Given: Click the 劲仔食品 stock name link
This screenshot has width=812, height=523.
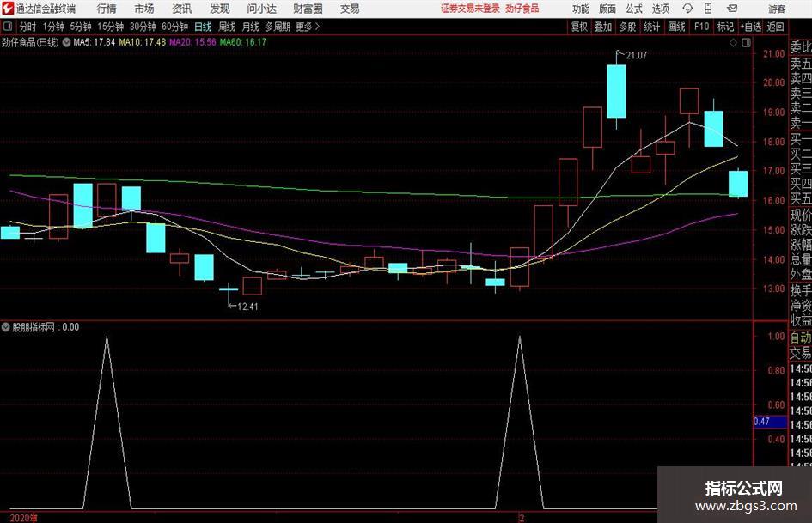Looking at the screenshot, I should click(522, 9).
